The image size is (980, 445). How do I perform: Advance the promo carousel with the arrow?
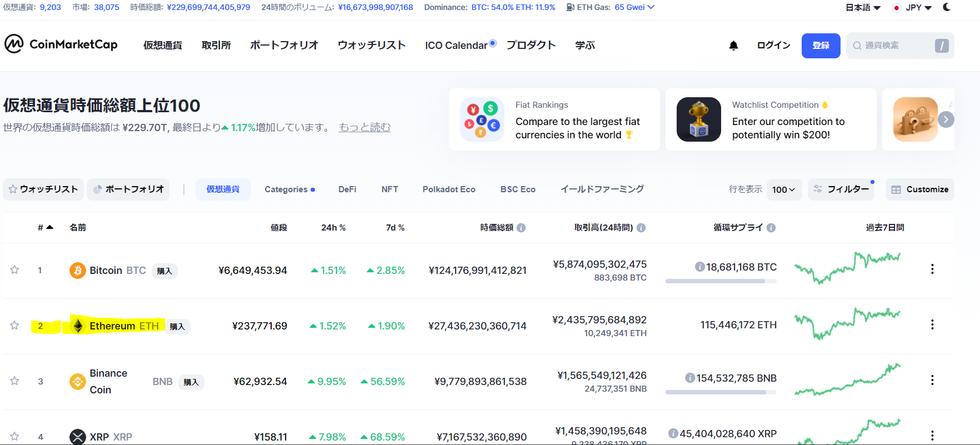(x=946, y=119)
